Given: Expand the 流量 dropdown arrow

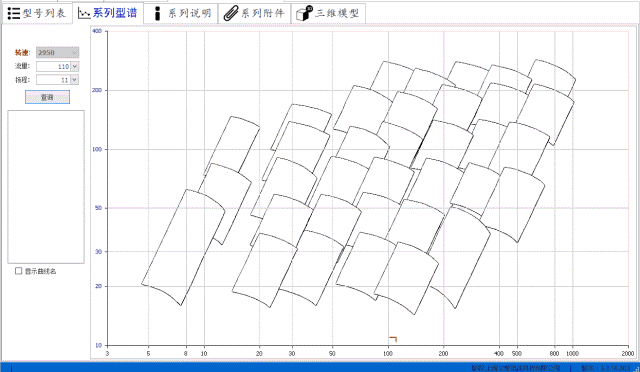Looking at the screenshot, I should [75, 66].
